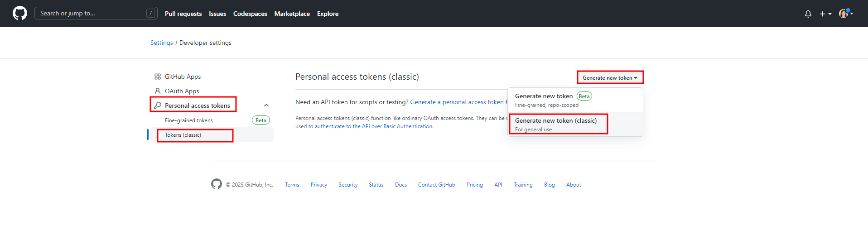Open Explore in top navigation
Image resolution: width=868 pixels, height=245 pixels.
click(x=328, y=14)
